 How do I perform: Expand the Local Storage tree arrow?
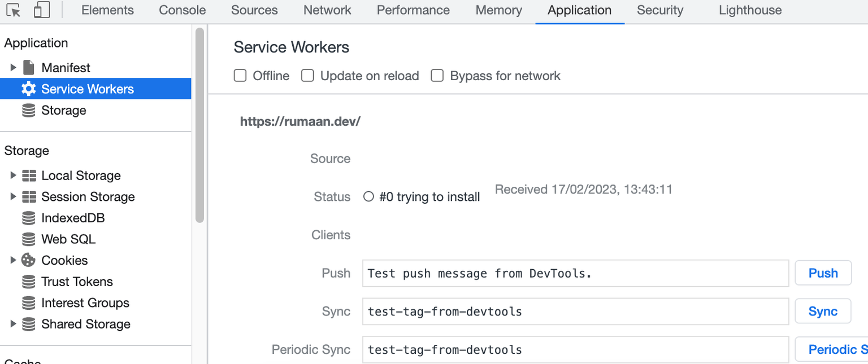pos(13,176)
